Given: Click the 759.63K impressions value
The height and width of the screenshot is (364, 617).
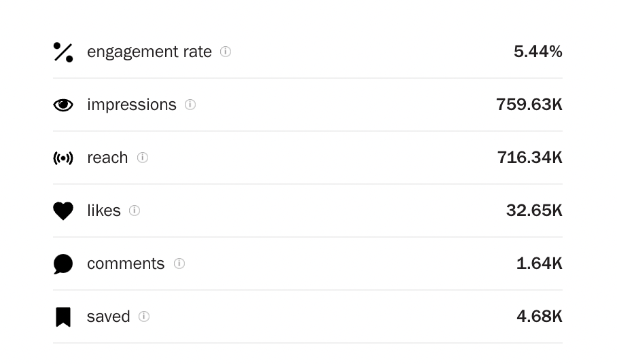Looking at the screenshot, I should [x=529, y=105].
